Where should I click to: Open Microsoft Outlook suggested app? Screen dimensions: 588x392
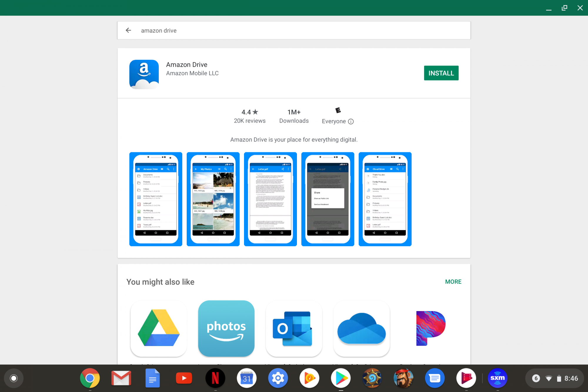coord(294,328)
